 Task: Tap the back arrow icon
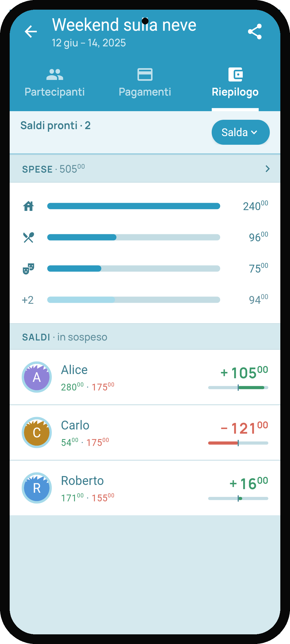tap(31, 32)
